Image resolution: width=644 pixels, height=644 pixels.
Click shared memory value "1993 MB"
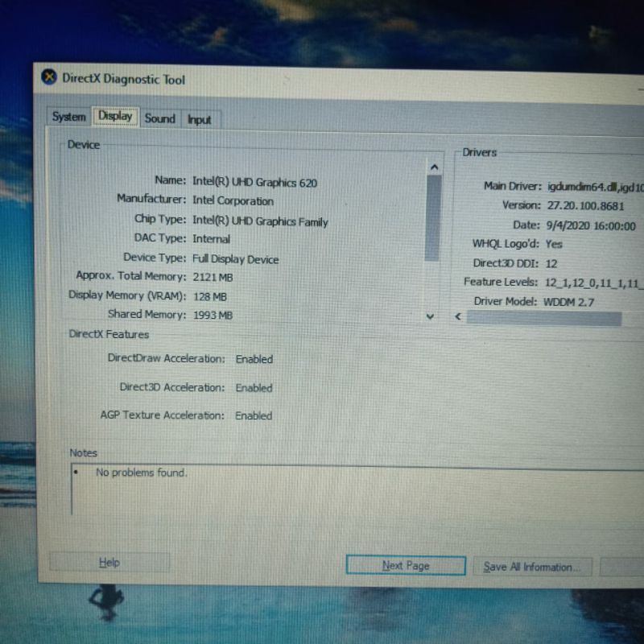click(x=213, y=316)
